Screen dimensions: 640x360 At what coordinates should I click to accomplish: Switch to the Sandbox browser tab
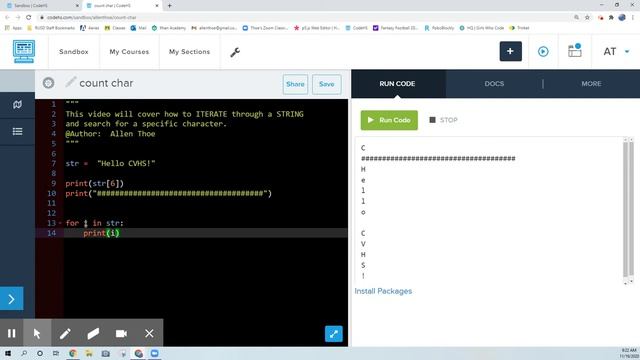[41, 6]
